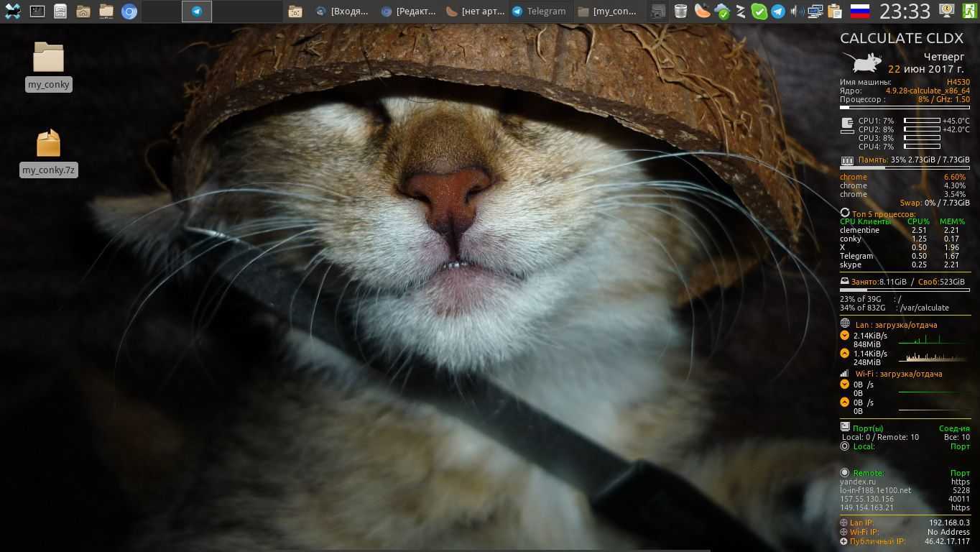Open the file manager cabinet launcher
Screen dimensions: 980x552
tap(60, 11)
